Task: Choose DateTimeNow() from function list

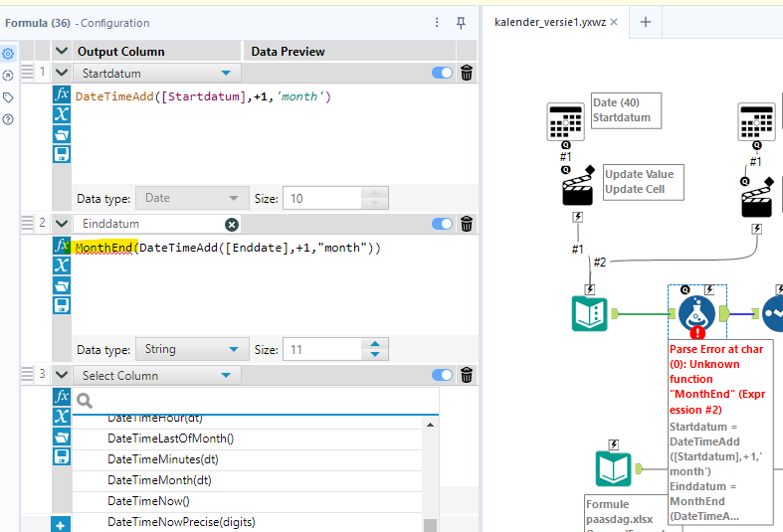Action: tap(248, 501)
